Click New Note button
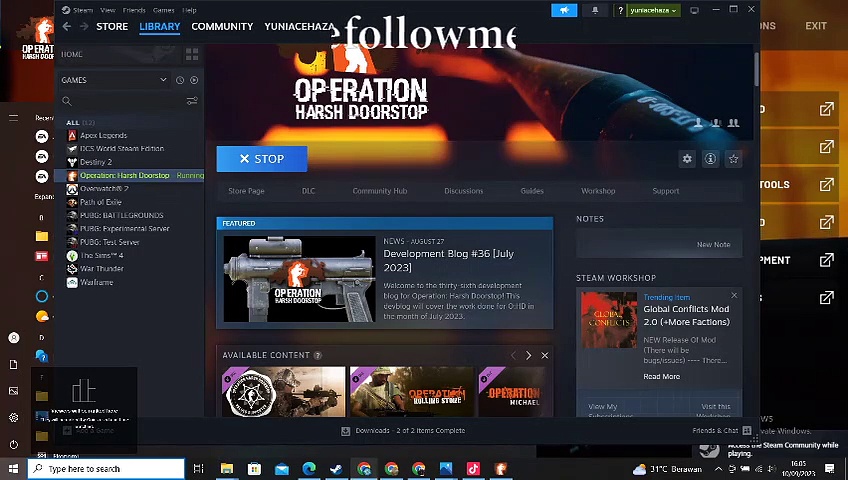 (713, 244)
